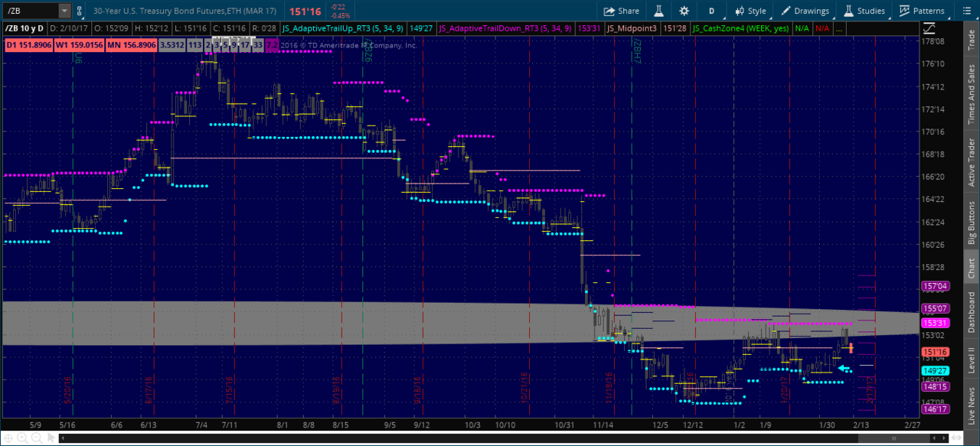Click the 153'31 AdaptiveTrailDown value
980x446 pixels.
[588, 28]
